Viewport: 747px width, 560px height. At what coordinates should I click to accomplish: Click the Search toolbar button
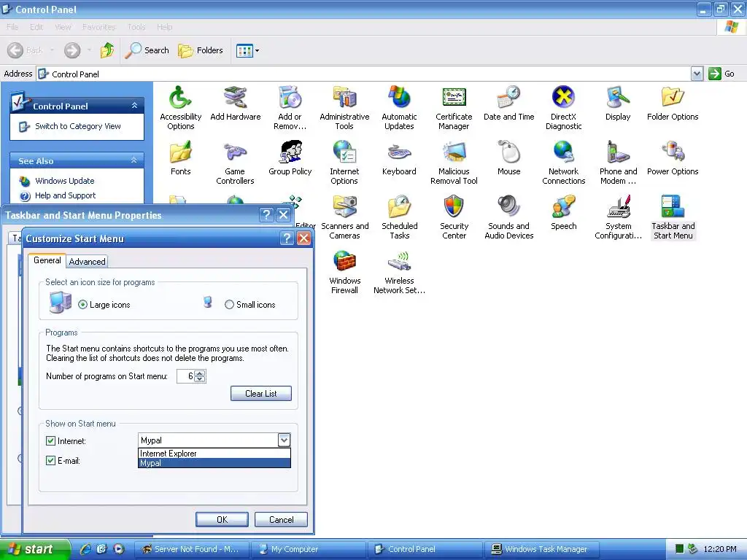pyautogui.click(x=147, y=50)
